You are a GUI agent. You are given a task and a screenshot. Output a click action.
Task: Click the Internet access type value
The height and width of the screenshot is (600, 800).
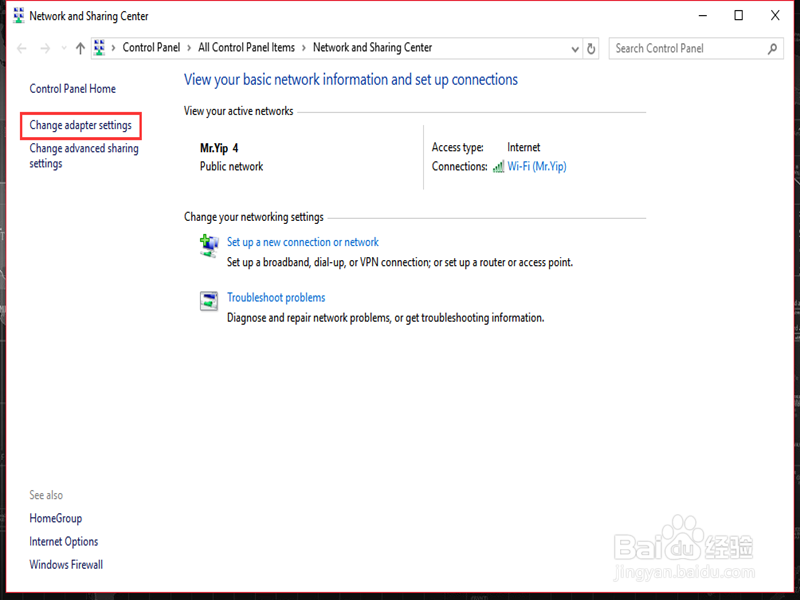pos(523,147)
